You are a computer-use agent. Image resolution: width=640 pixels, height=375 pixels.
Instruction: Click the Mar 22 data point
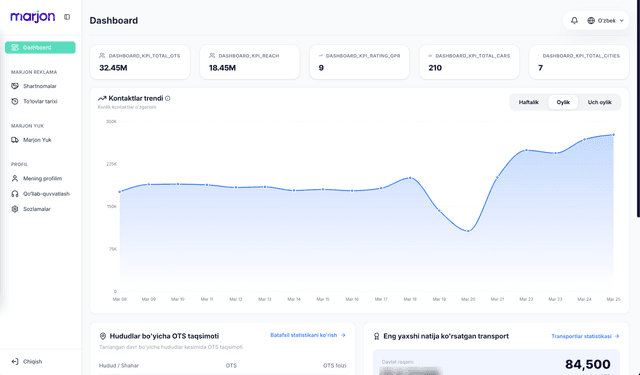point(526,150)
